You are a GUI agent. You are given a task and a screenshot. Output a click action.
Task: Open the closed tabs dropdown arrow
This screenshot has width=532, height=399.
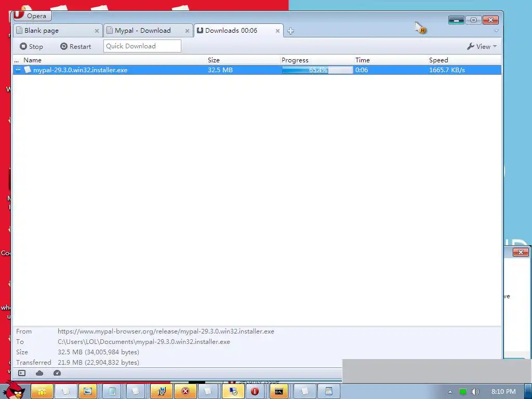tap(496, 31)
